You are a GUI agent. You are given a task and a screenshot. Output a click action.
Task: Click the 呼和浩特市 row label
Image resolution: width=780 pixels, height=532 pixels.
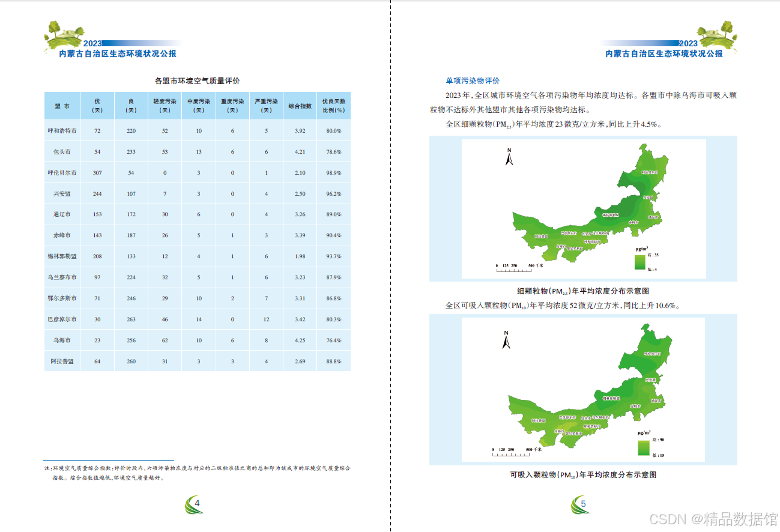(62, 131)
